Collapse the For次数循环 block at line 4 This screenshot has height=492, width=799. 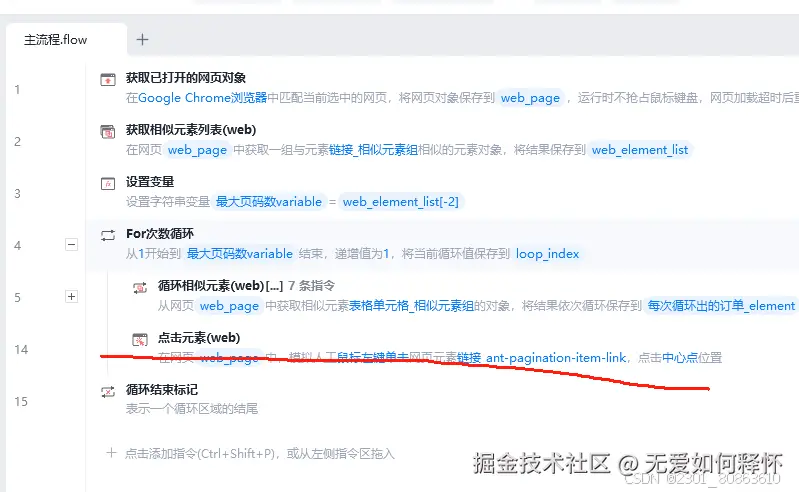(71, 244)
